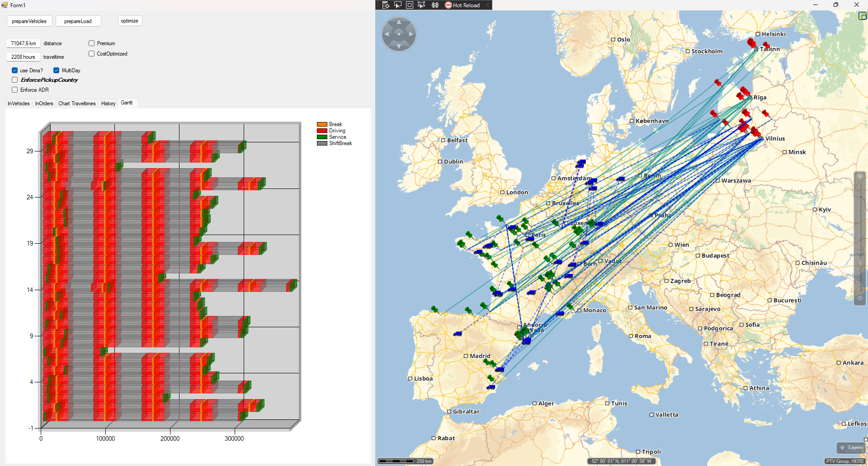Click the distance value field

coord(24,43)
